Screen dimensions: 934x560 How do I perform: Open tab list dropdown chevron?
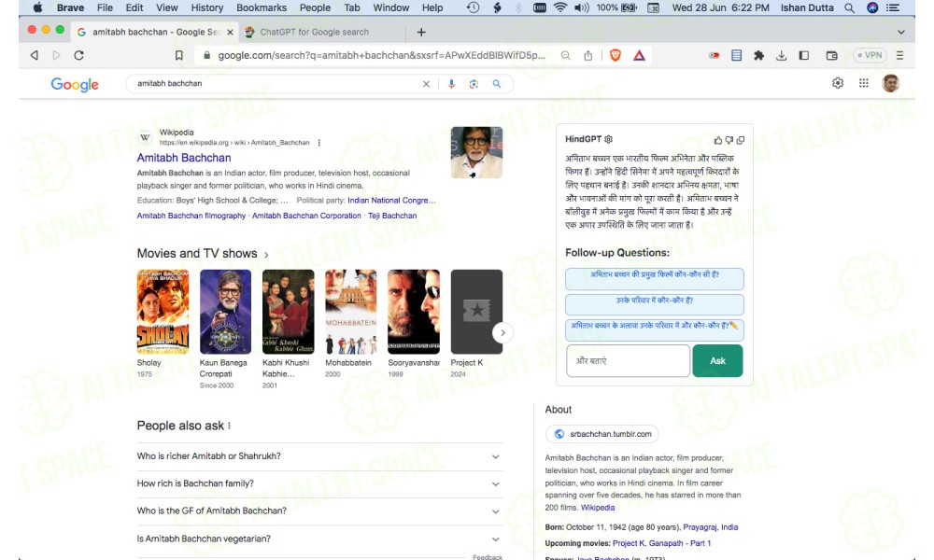pos(900,32)
